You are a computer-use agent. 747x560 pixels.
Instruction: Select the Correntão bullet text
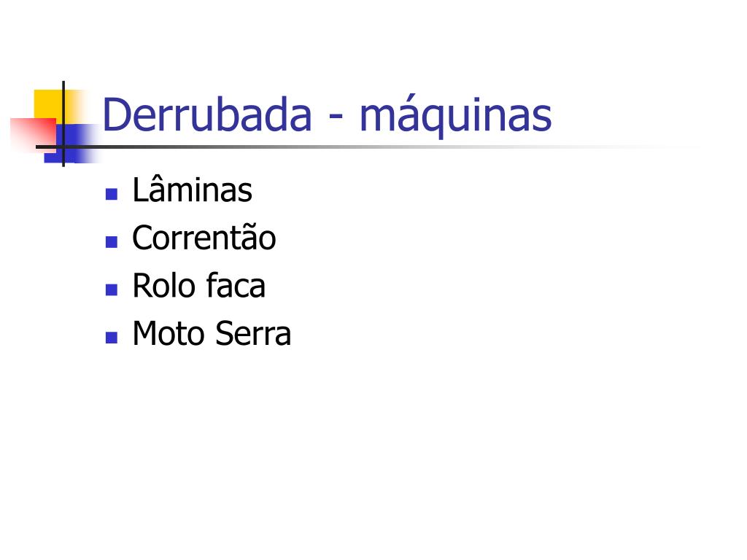[x=204, y=237]
